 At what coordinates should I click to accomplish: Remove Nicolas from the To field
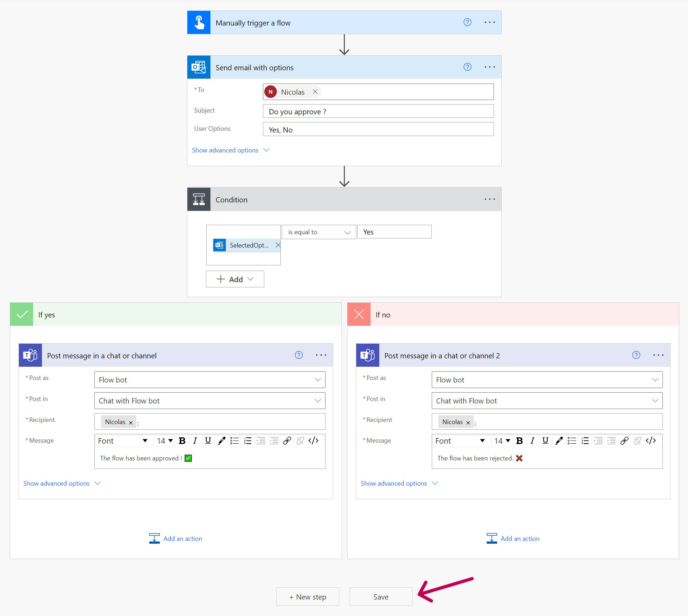coord(315,92)
